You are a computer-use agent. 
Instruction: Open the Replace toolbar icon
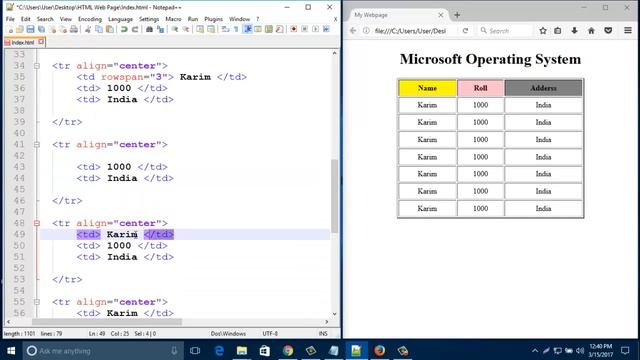pos(161,29)
